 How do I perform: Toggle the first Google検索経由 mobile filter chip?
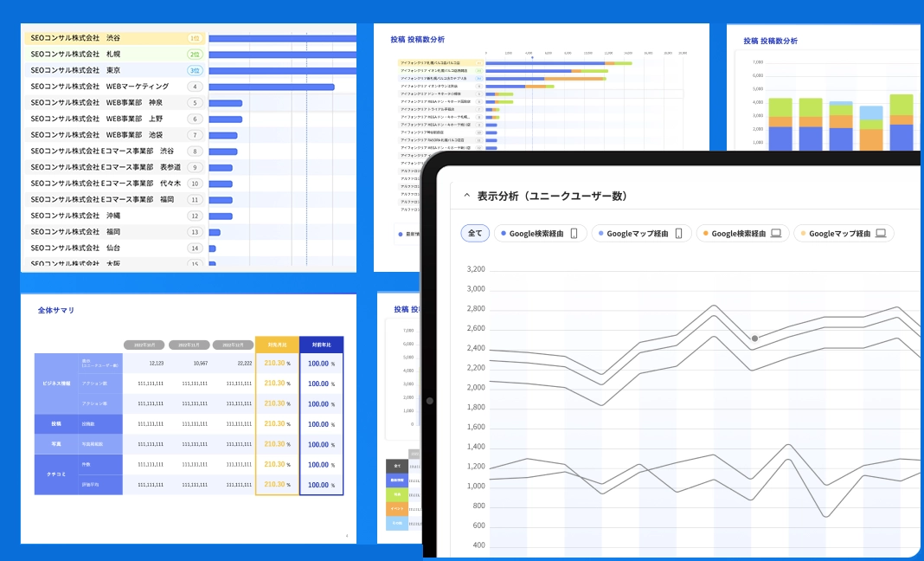coord(541,233)
